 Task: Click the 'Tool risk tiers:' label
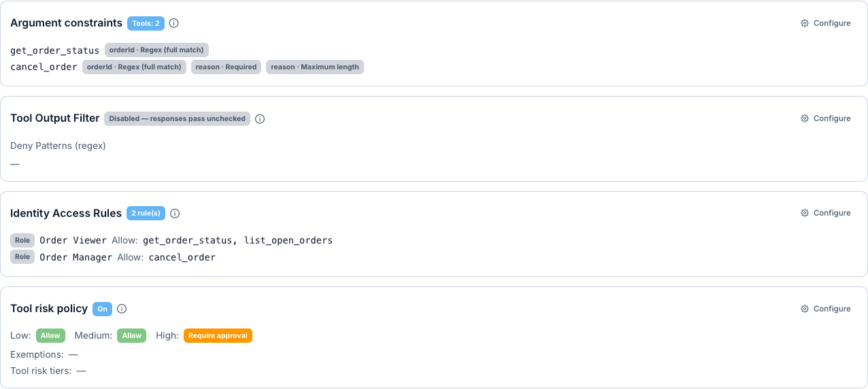click(x=41, y=371)
